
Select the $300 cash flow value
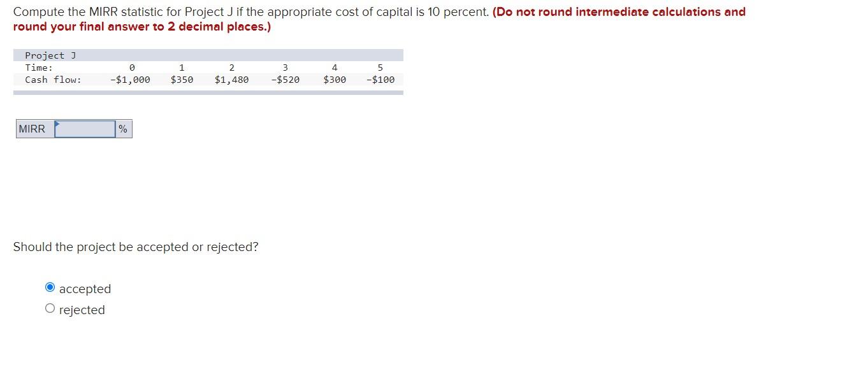tap(333, 79)
